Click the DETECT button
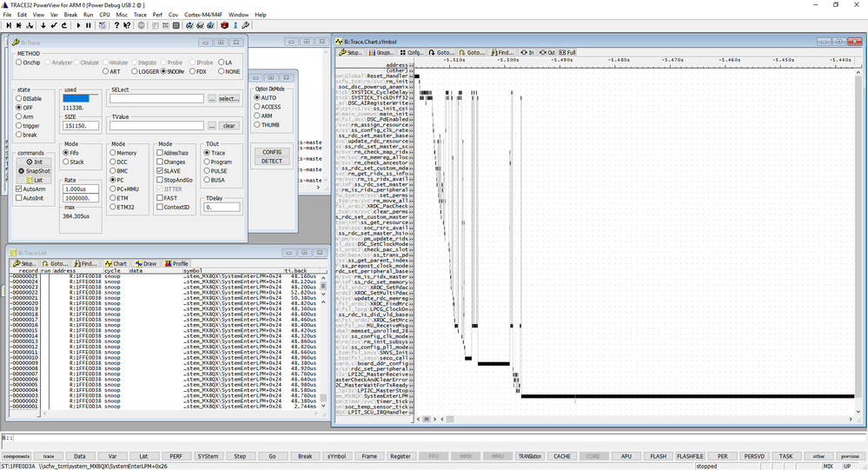The width and height of the screenshot is (868, 470). [272, 161]
